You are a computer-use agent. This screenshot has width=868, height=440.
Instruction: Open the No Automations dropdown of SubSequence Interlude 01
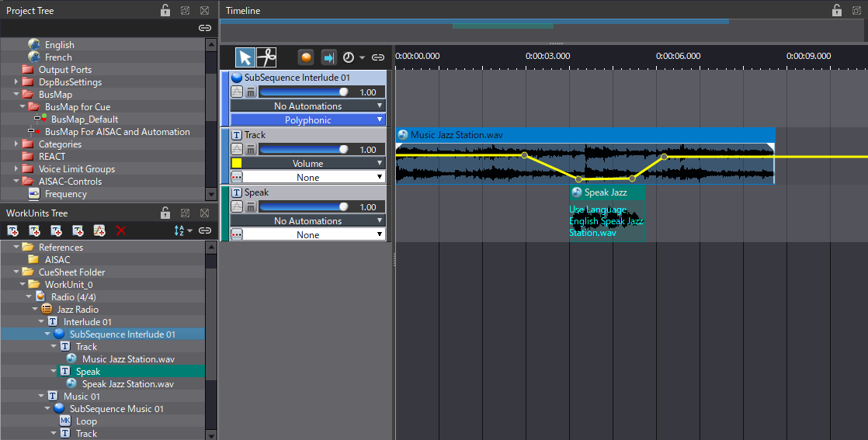tap(307, 106)
